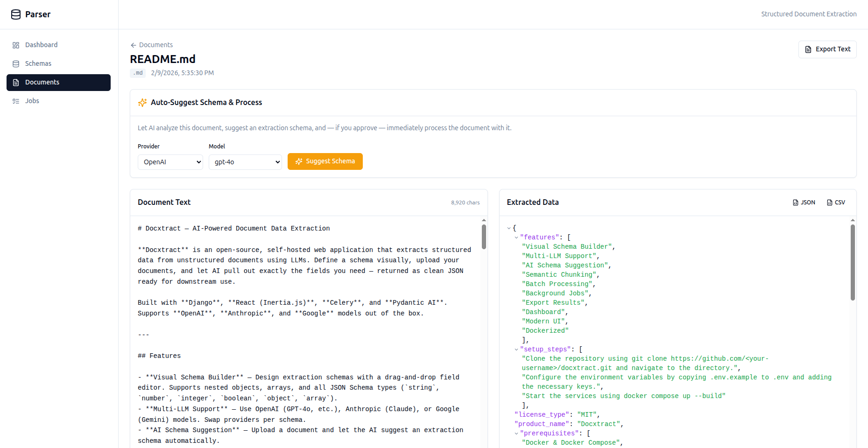This screenshot has width=868, height=448.
Task: Click the "Export Results" JSON value
Action: [x=553, y=303]
